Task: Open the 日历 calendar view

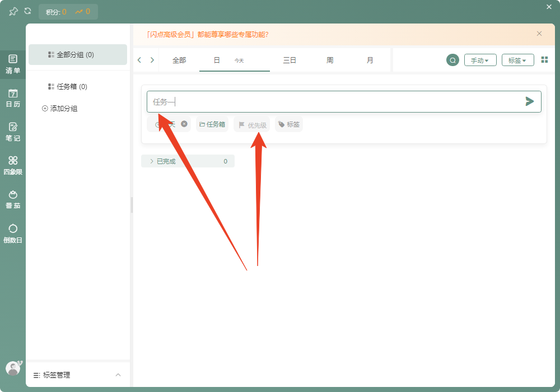Action: point(13,98)
